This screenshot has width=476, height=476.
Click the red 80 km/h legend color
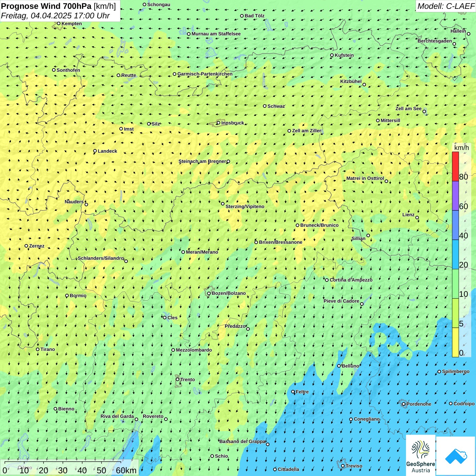click(455, 166)
